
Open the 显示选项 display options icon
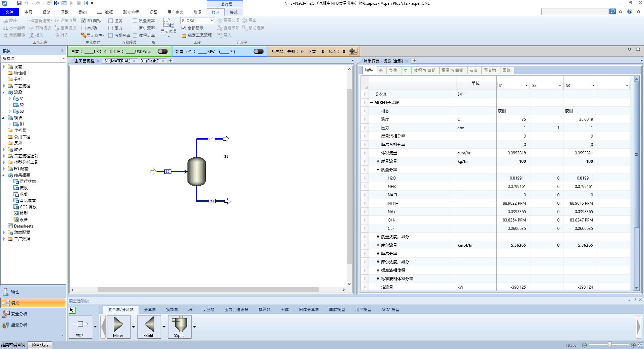click(x=168, y=23)
